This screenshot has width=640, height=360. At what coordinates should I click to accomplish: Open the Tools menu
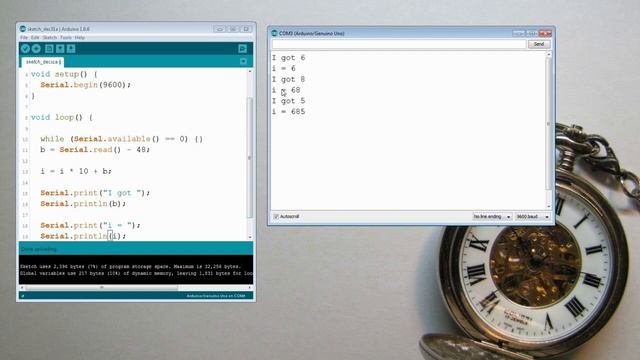tap(66, 38)
